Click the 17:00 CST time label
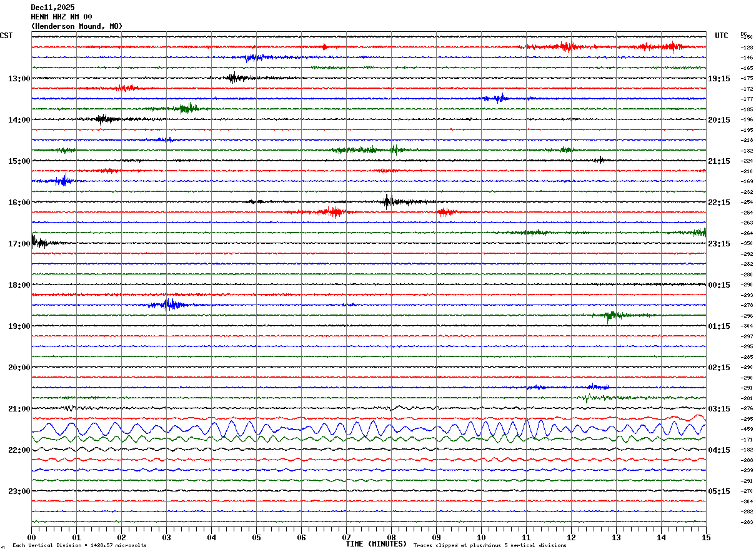 click(x=19, y=244)
